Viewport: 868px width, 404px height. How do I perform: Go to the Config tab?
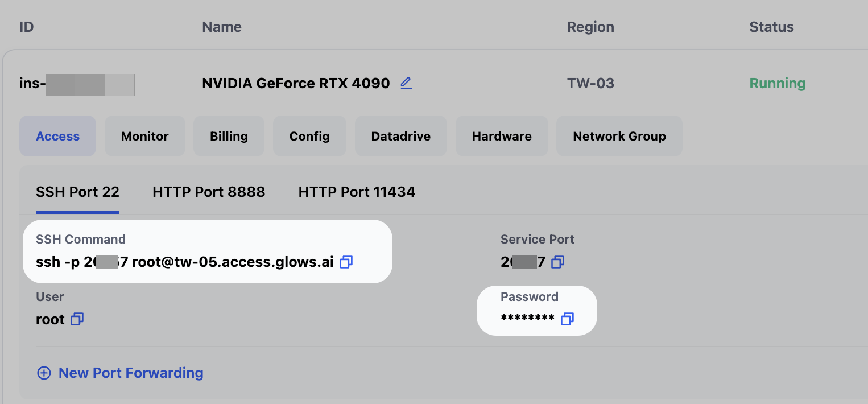point(309,137)
